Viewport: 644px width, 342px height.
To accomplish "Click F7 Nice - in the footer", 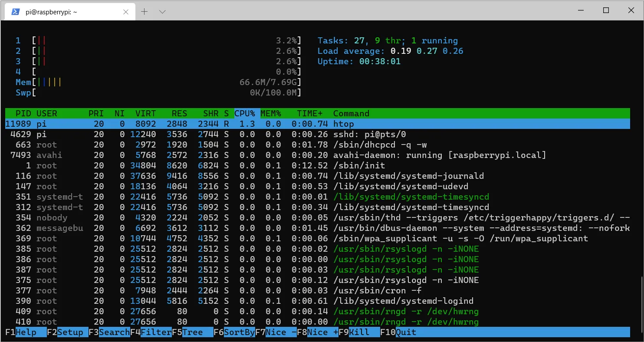I will coord(276,332).
